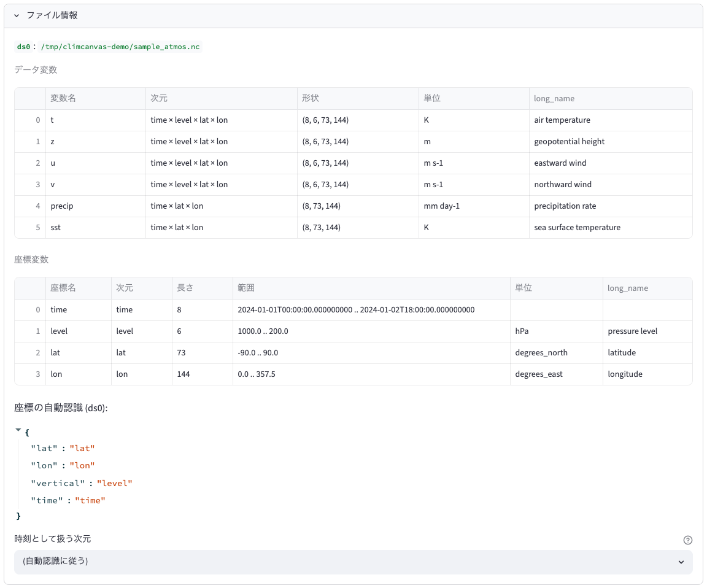The image size is (707, 588).
Task: Click the "air temperature" cell
Action: point(611,120)
